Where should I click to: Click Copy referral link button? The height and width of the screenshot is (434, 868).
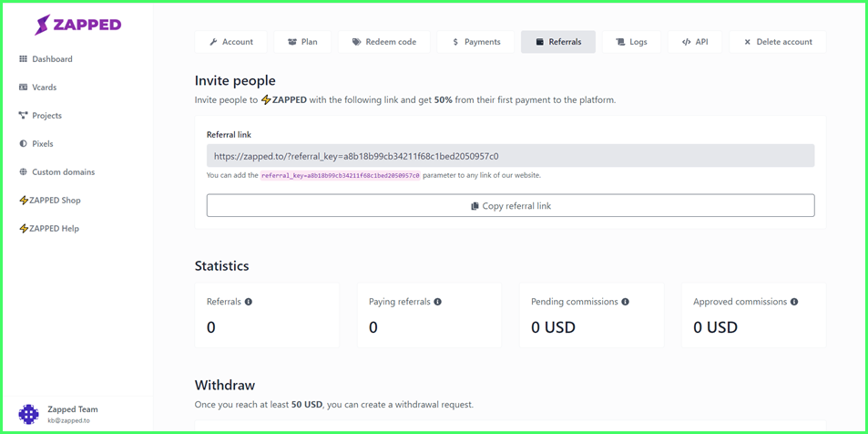click(510, 206)
